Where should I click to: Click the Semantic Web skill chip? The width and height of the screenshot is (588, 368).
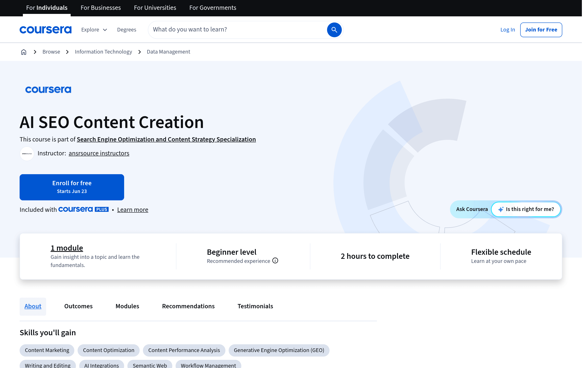pos(150,364)
